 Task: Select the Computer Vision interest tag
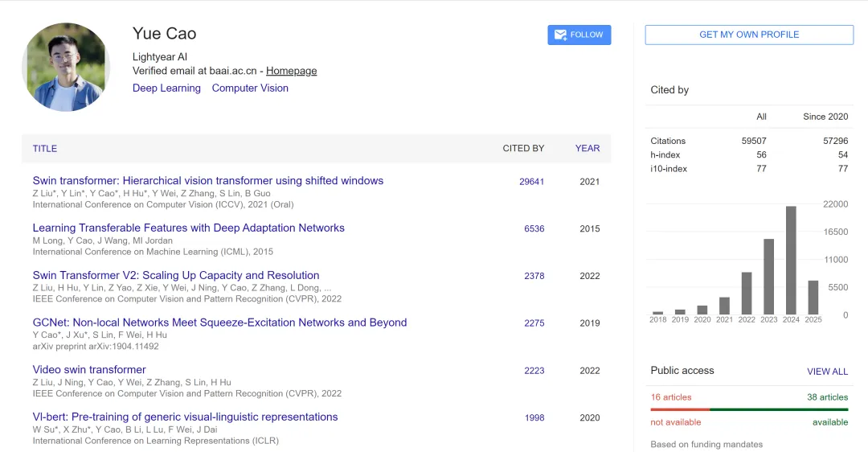pyautogui.click(x=250, y=88)
